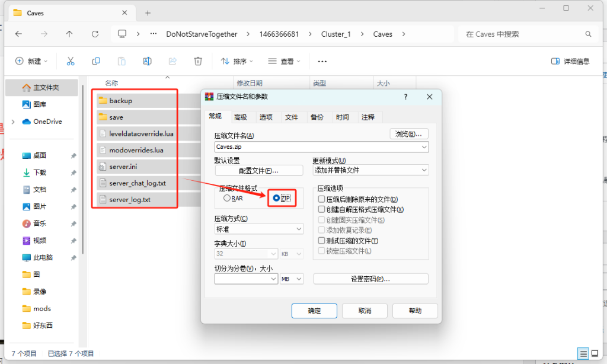Open the three-dot more options menu
Viewport: 607px width, 364px height.
click(322, 61)
